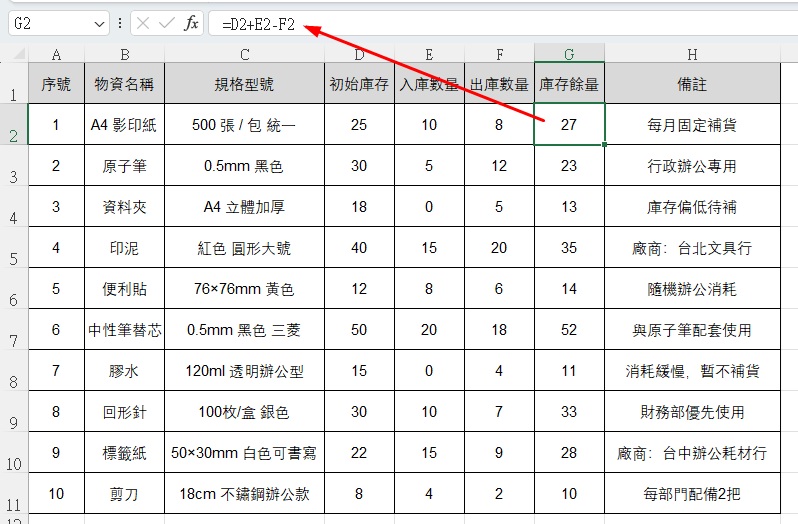Click the 財務部優先使用 remark cell
The height and width of the screenshot is (524, 798).
[x=692, y=412]
